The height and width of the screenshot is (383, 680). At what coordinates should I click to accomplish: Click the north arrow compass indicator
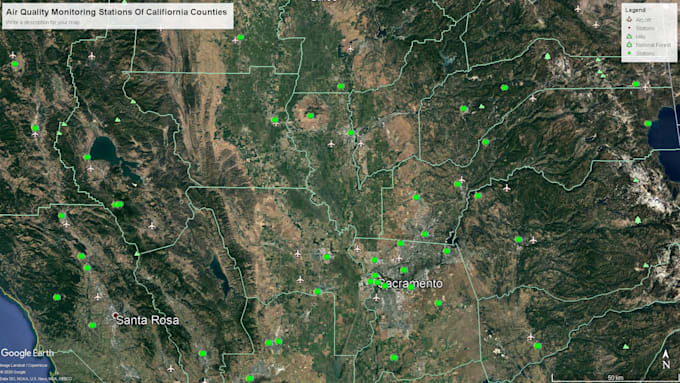[666, 360]
